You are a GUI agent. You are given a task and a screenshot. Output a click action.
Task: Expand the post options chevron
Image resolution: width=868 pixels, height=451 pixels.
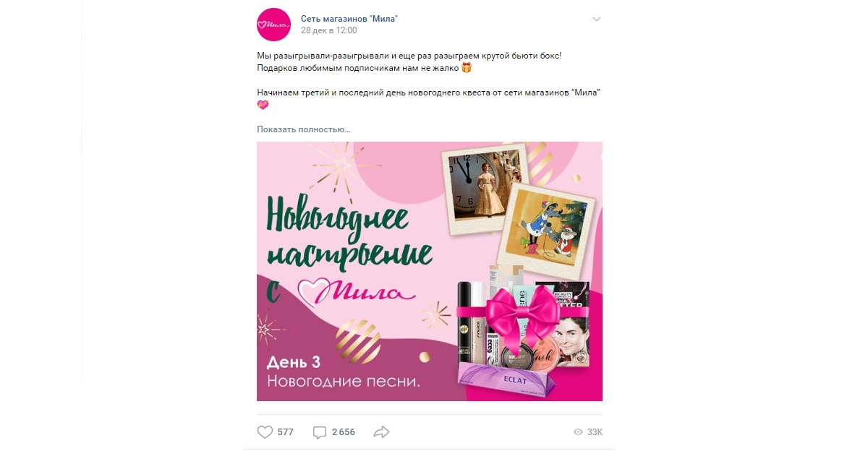[x=596, y=19]
